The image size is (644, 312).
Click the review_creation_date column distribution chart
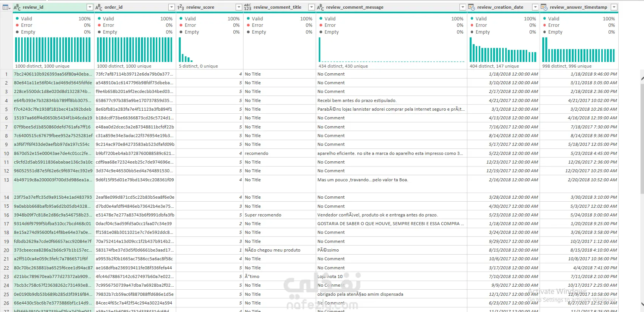coord(503,49)
